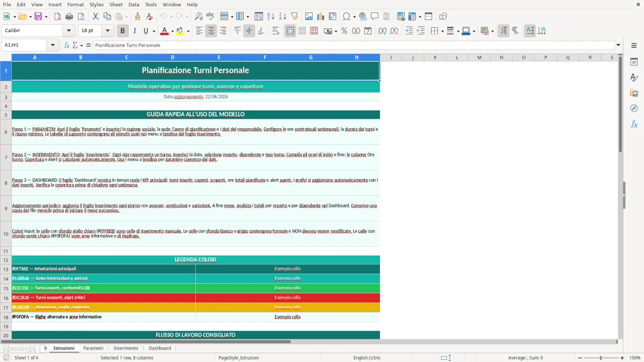The height and width of the screenshot is (362, 644).
Task: Open the Format menu
Action: 75,4
